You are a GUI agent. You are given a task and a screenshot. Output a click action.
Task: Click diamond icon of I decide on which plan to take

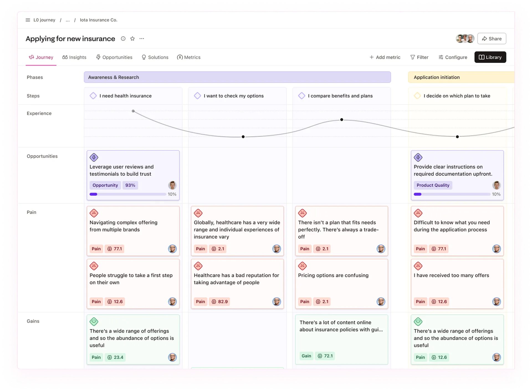417,96
